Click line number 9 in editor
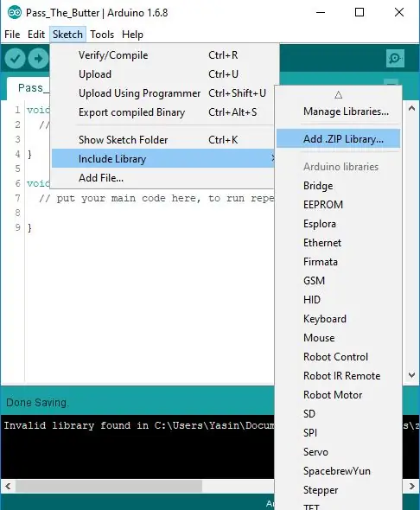The height and width of the screenshot is (510, 420). pos(17,227)
